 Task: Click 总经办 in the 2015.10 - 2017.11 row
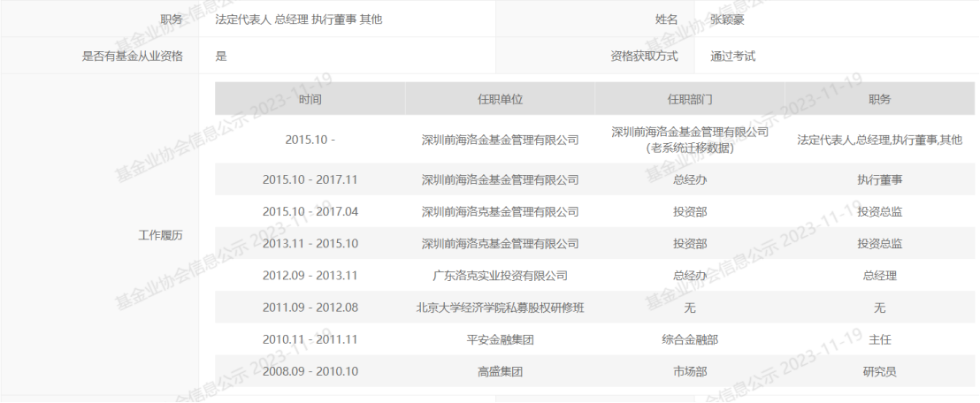pos(690,180)
